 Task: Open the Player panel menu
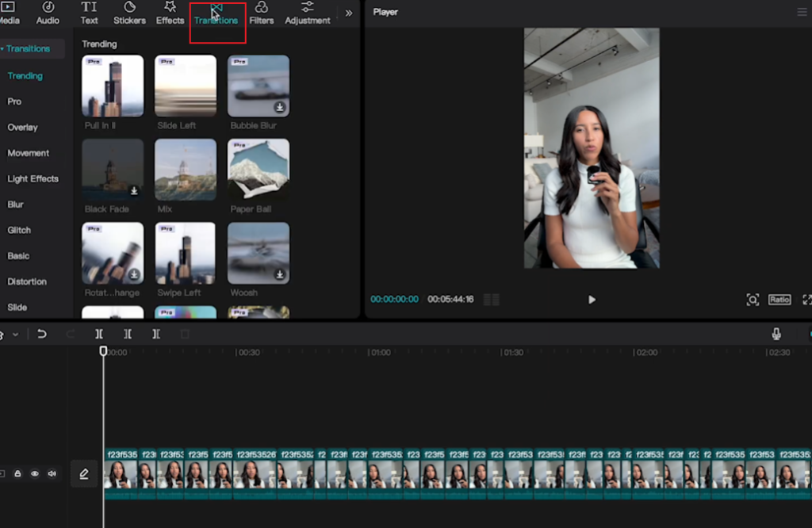point(802,12)
